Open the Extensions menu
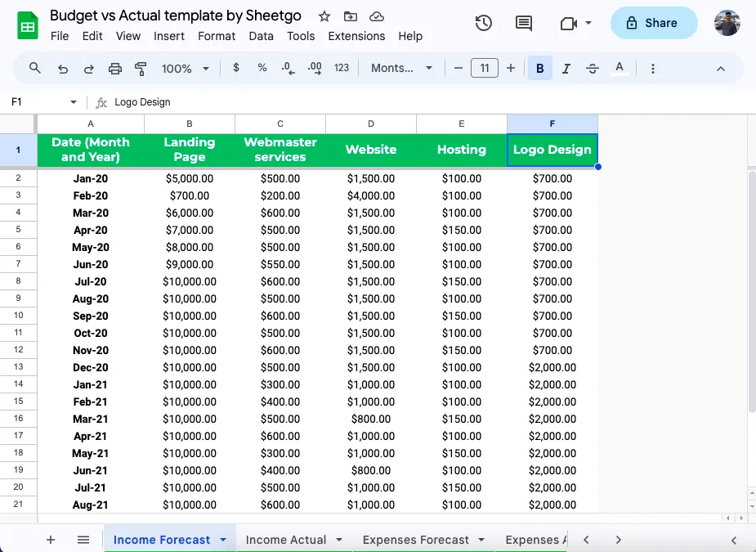Image resolution: width=756 pixels, height=552 pixels. tap(356, 36)
